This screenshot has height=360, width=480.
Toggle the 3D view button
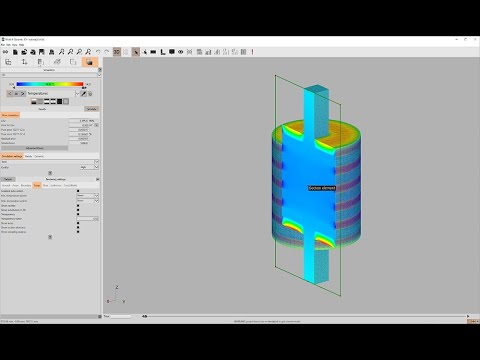(x=117, y=52)
